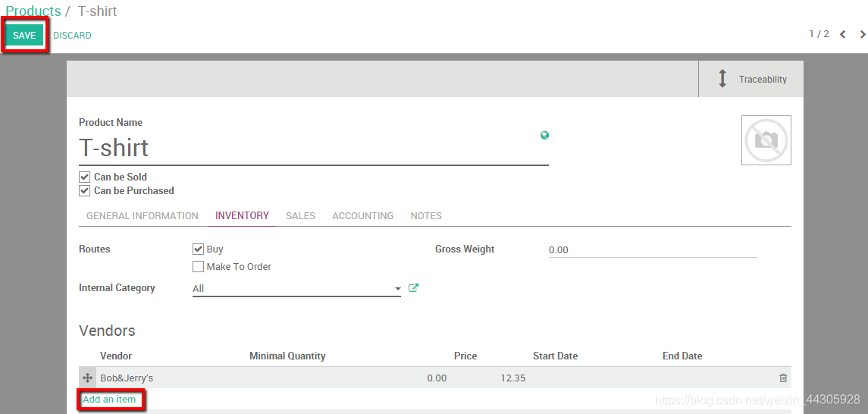Open the Internal Category dropdown
This screenshot has width=868, height=414.
pyautogui.click(x=296, y=288)
